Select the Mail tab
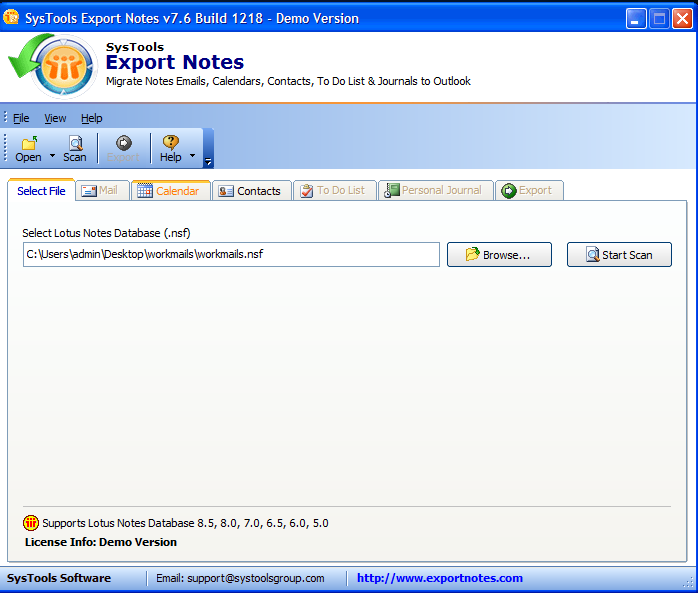This screenshot has width=698, height=593. tap(102, 191)
